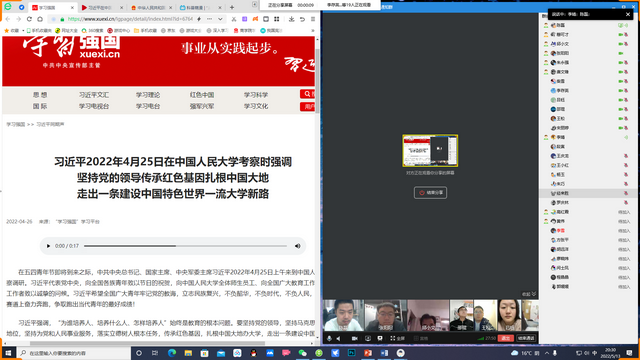Enter fullscreen with the 全屏 icon
Viewport: 640px width, 360px height.
pos(397,338)
